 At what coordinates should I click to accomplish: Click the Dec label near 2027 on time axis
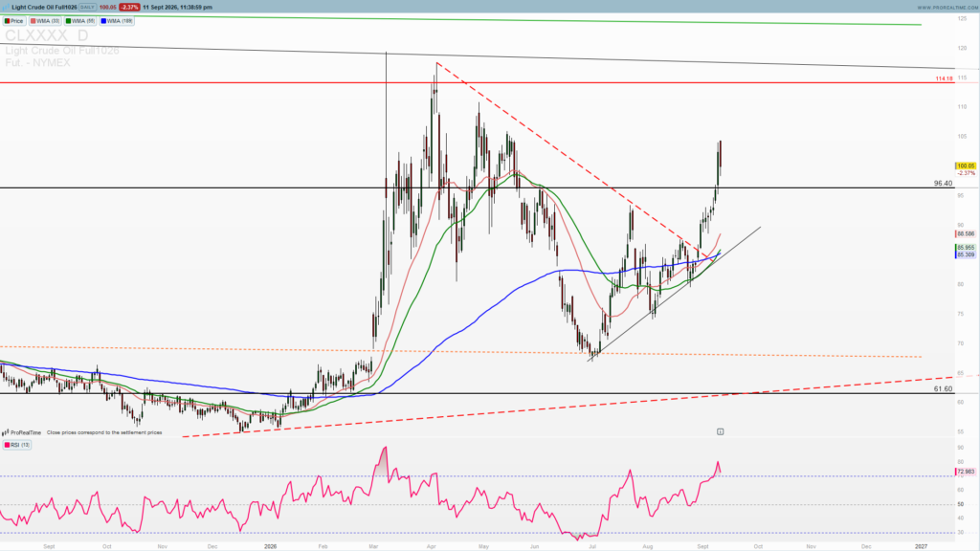coord(866,546)
